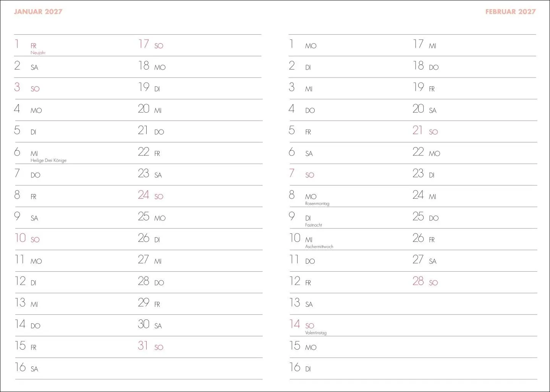Image resolution: width=550 pixels, height=392 pixels.
Task: Select February 21 SO row
Action: tap(474, 132)
